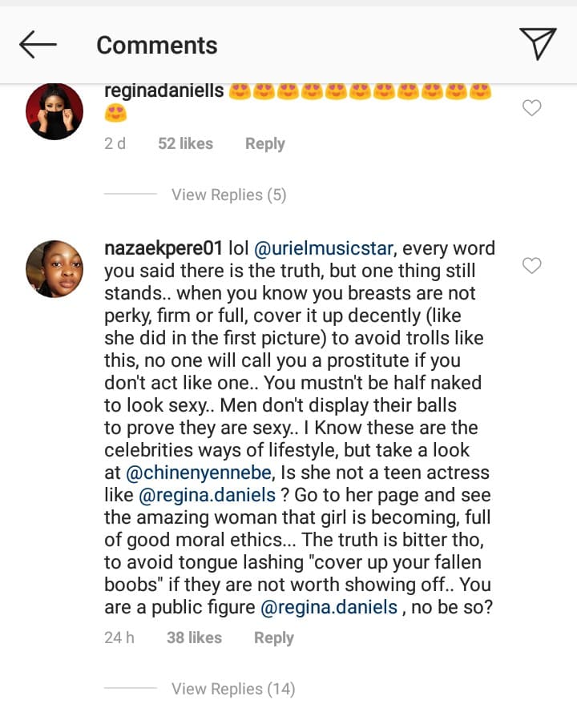Open the direct message paper plane icon

(x=538, y=43)
